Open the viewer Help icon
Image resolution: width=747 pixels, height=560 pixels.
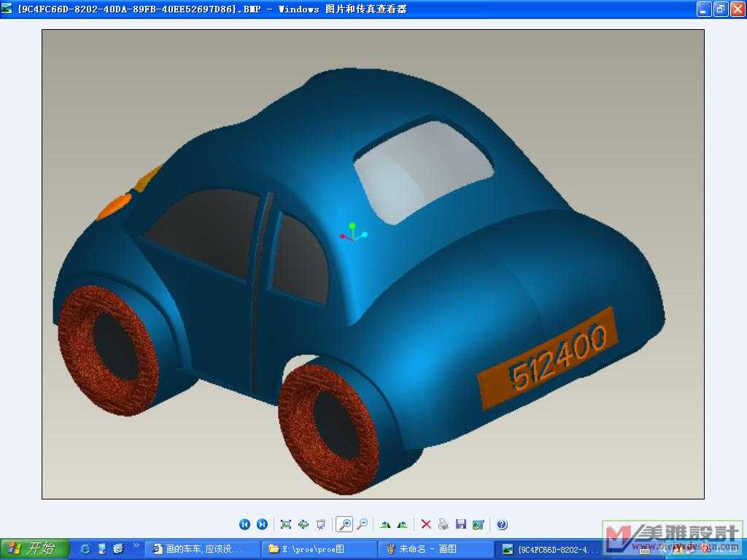502,524
